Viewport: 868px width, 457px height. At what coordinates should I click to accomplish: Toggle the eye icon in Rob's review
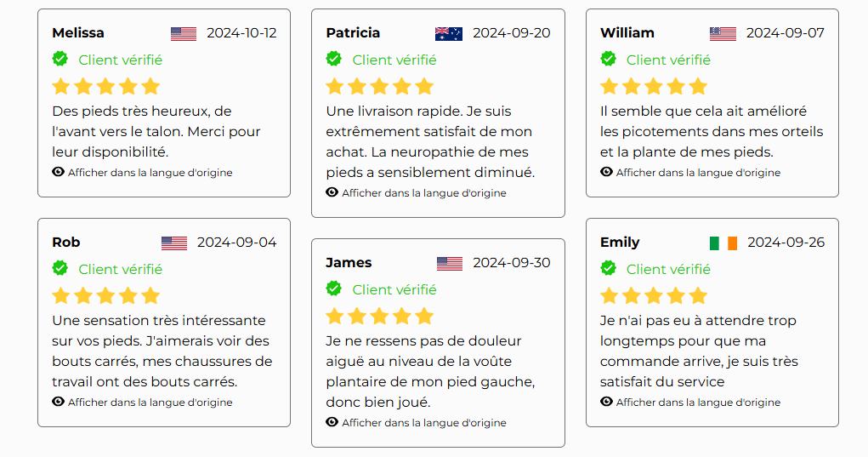pyautogui.click(x=59, y=402)
